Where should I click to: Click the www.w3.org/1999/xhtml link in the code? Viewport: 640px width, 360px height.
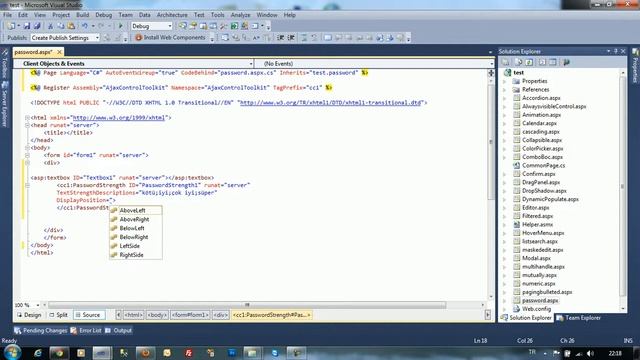click(119, 118)
